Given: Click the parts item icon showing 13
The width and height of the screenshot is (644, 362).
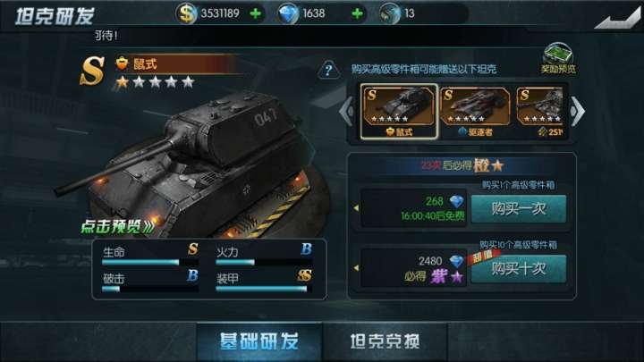Looking at the screenshot, I should tap(388, 13).
